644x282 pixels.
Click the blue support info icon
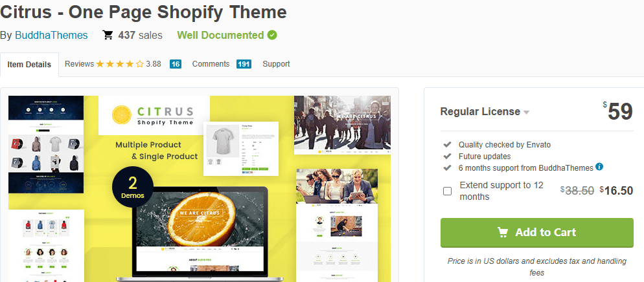(x=599, y=167)
